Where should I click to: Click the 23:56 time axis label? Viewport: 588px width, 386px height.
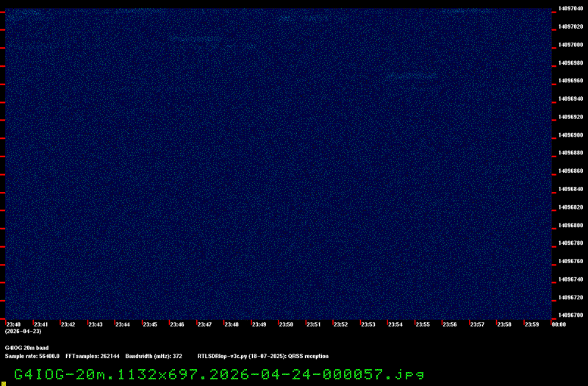450,324
